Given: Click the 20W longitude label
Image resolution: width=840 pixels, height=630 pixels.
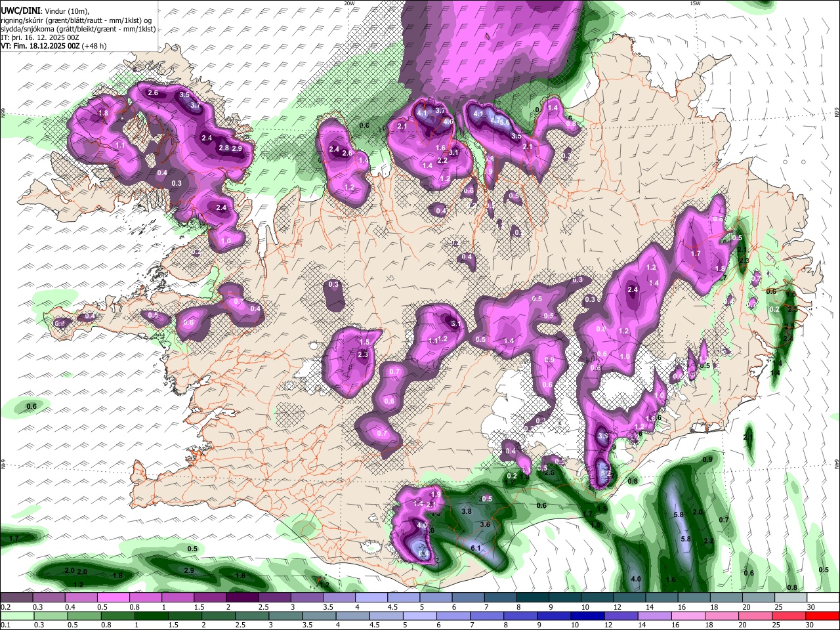Looking at the screenshot, I should pos(349,3).
